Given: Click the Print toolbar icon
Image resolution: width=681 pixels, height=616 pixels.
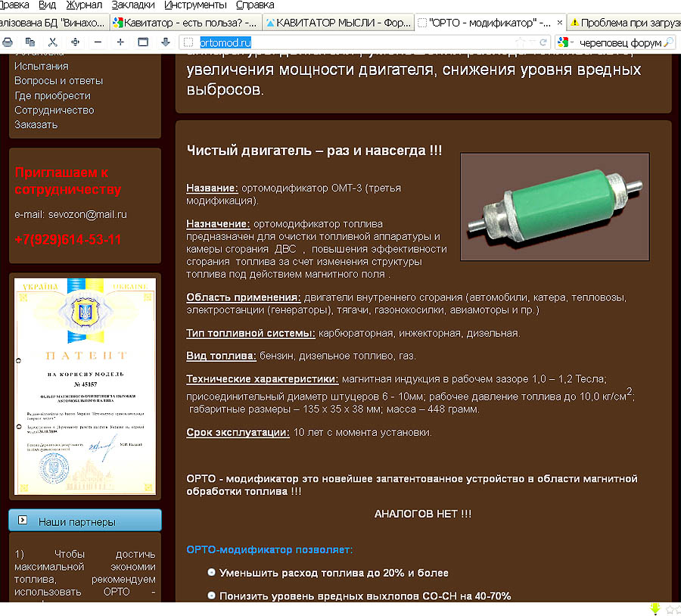Looking at the screenshot, I should (x=8, y=42).
